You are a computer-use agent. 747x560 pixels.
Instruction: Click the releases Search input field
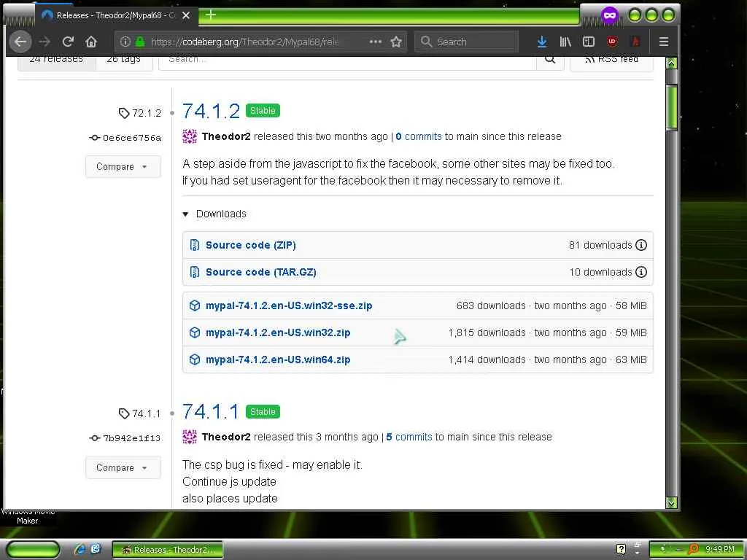pyautogui.click(x=347, y=61)
